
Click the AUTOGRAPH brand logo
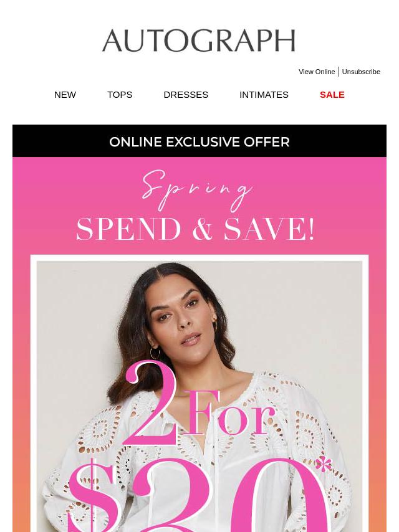(199, 40)
